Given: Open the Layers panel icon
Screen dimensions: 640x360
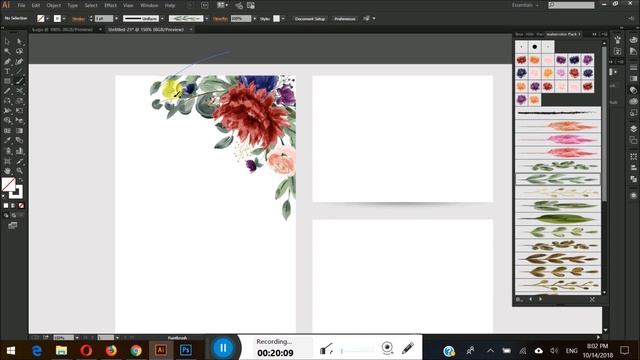Looking at the screenshot, I should pyautogui.click(x=633, y=129).
